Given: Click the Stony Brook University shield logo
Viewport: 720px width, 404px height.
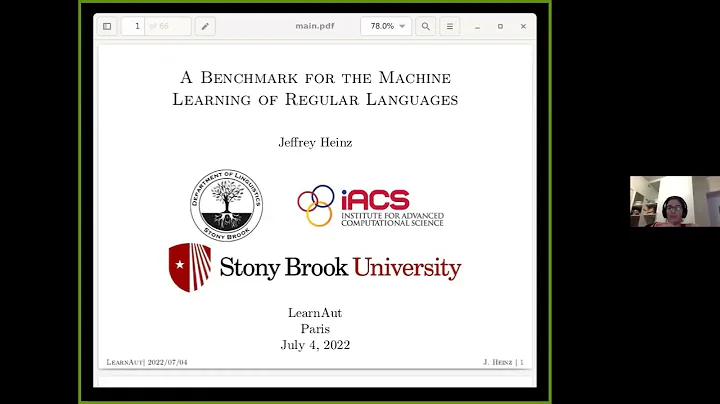Looking at the screenshot, I should pyautogui.click(x=190, y=267).
